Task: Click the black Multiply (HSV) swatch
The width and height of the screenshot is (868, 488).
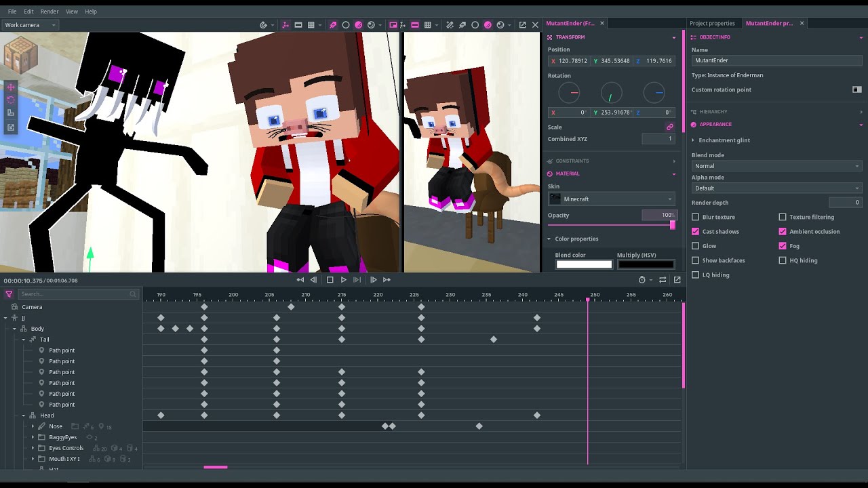Action: click(646, 264)
